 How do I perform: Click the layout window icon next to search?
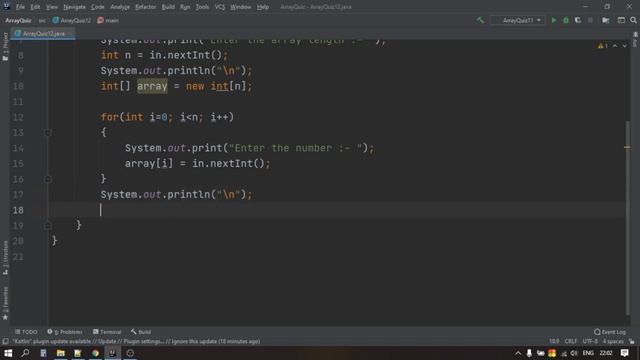[x=621, y=20]
